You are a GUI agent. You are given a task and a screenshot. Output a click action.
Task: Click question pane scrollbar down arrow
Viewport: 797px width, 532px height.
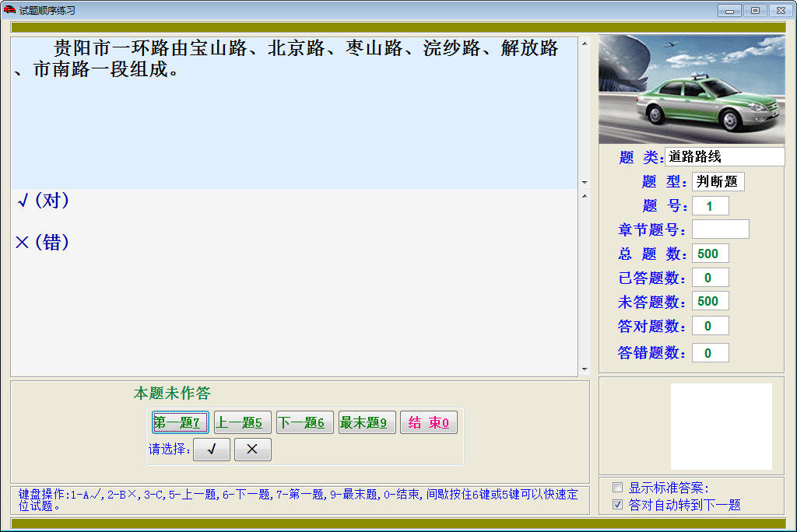point(585,183)
